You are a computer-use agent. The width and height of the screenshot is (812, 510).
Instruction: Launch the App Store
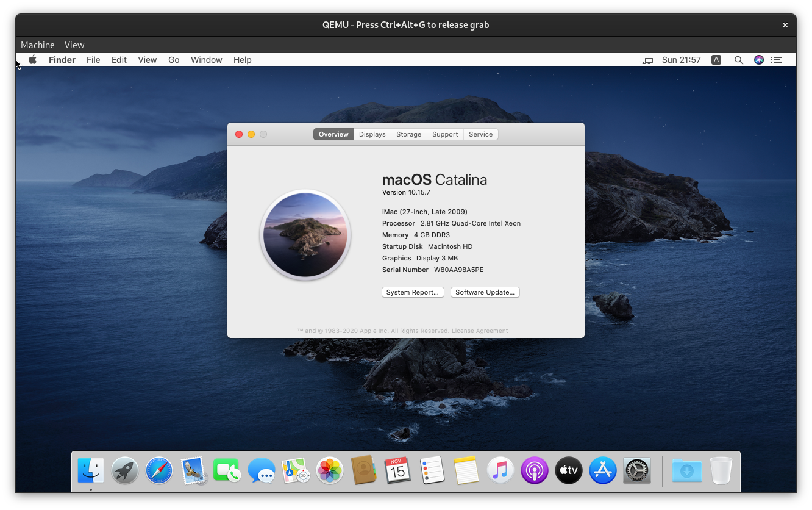[x=602, y=470]
